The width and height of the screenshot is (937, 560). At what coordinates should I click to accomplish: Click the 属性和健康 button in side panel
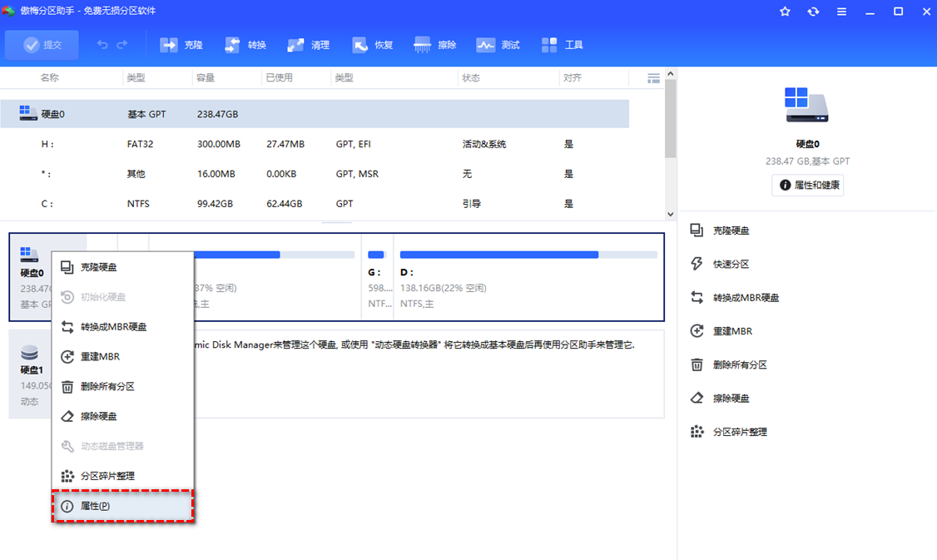(808, 186)
